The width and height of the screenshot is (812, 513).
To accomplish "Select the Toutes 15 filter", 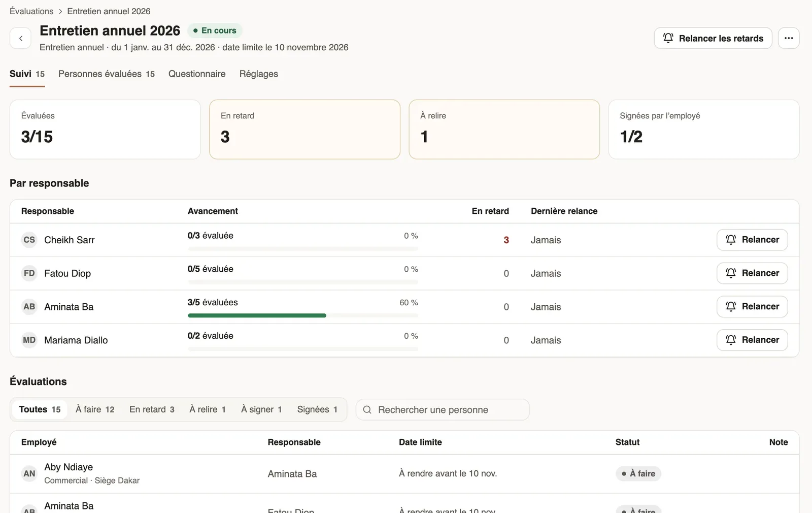I will 40,409.
